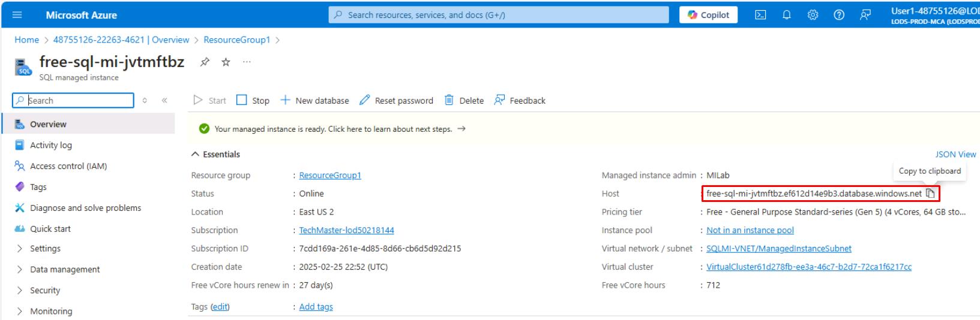Image resolution: width=980 pixels, height=320 pixels.
Task: Click the SQL managed instance resource icon
Action: pyautogui.click(x=23, y=67)
